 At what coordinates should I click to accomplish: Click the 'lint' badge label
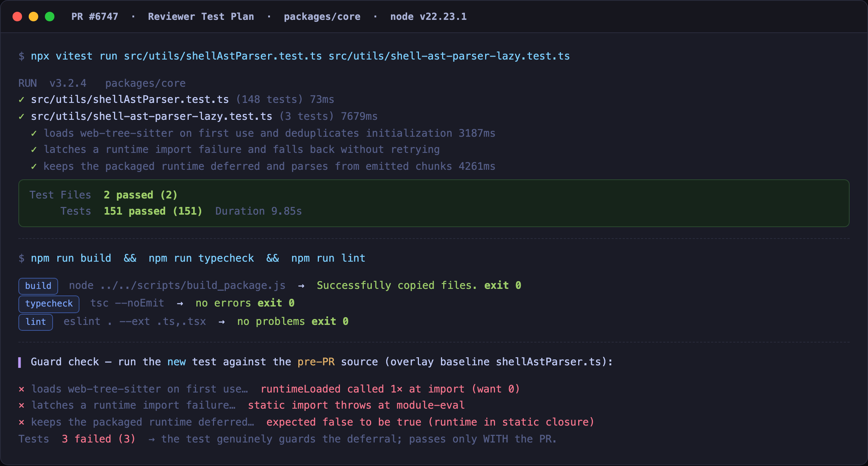(36, 322)
